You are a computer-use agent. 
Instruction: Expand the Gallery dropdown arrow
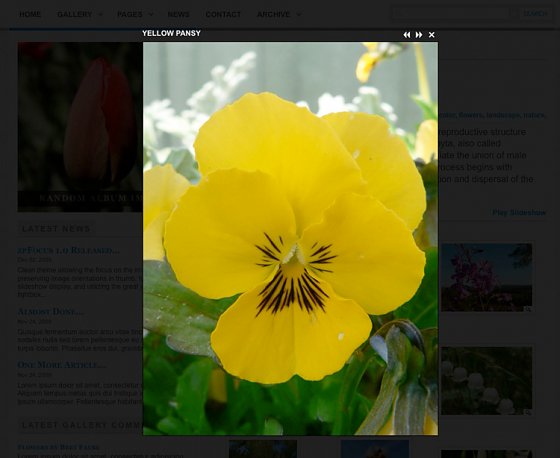(x=100, y=15)
